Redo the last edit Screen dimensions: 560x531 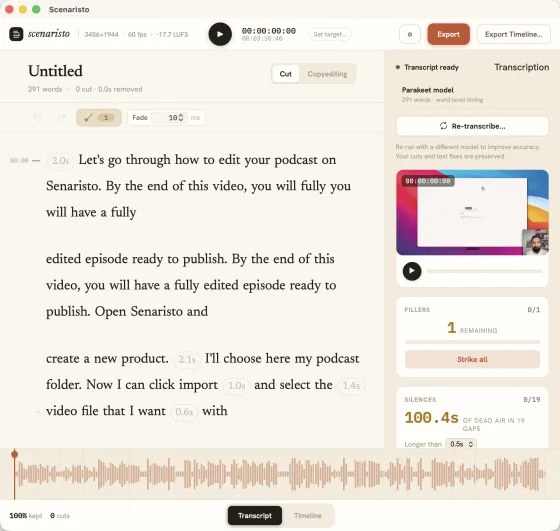coord(62,117)
